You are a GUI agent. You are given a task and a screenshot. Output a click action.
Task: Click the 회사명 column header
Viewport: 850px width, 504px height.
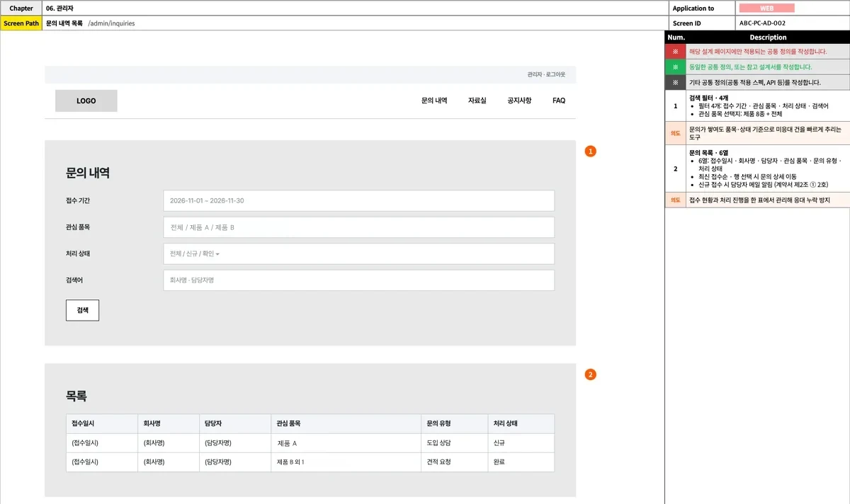coord(168,424)
